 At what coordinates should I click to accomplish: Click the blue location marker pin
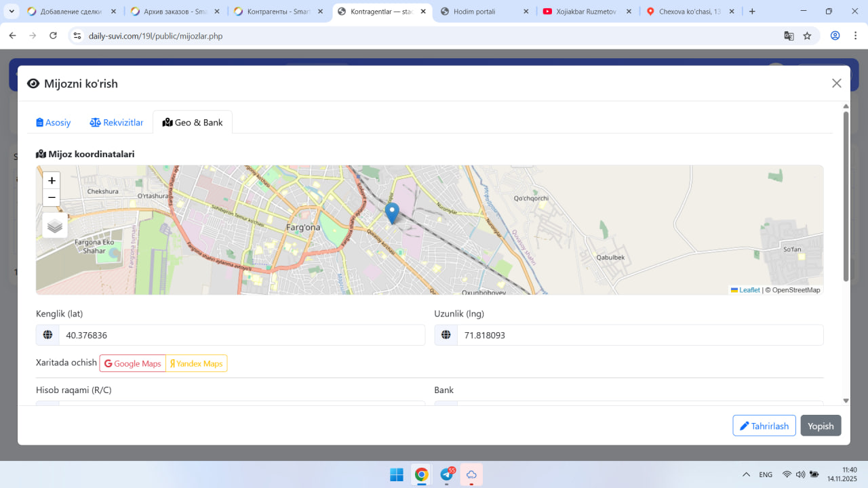coord(392,212)
